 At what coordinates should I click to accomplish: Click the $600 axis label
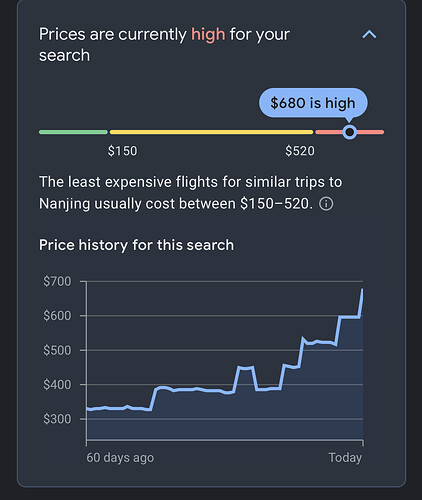[x=57, y=315]
